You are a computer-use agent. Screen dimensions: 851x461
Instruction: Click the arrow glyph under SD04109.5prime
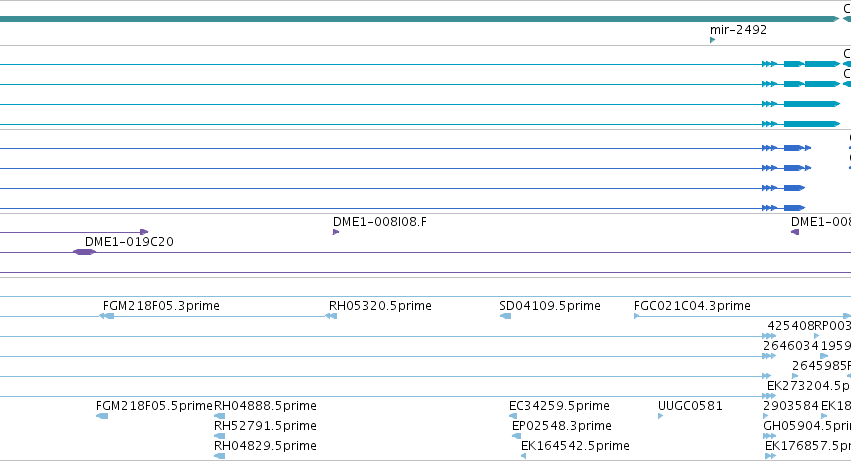tap(505, 316)
